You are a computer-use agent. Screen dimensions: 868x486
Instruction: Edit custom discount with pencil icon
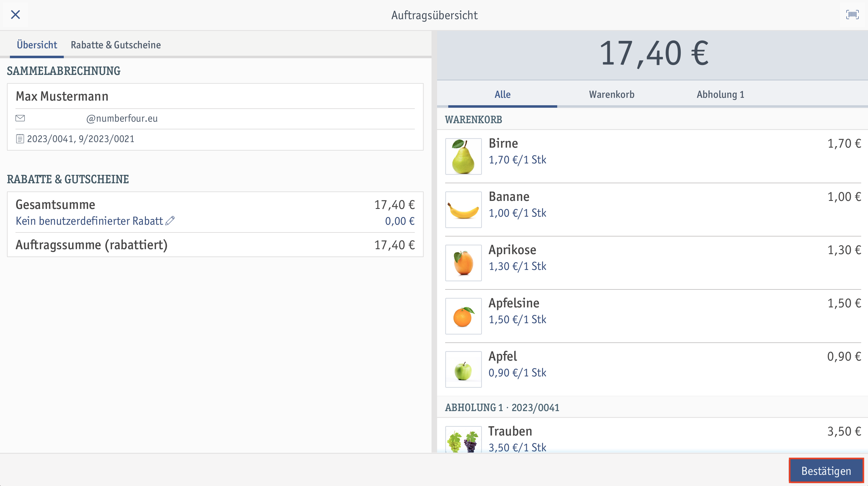click(x=170, y=221)
